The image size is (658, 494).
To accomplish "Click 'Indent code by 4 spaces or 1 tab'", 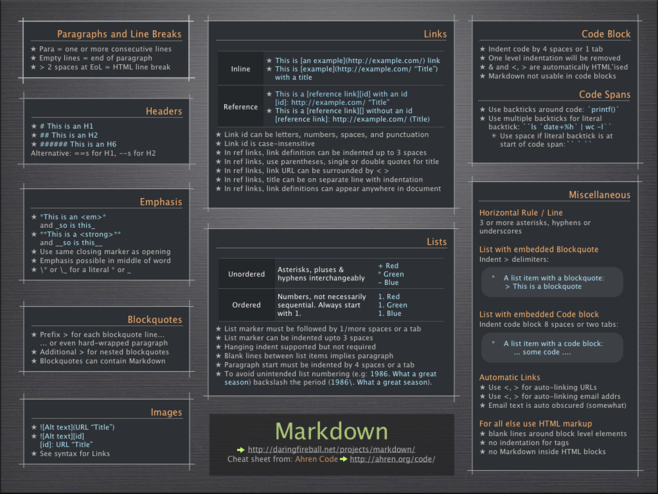I will [546, 49].
